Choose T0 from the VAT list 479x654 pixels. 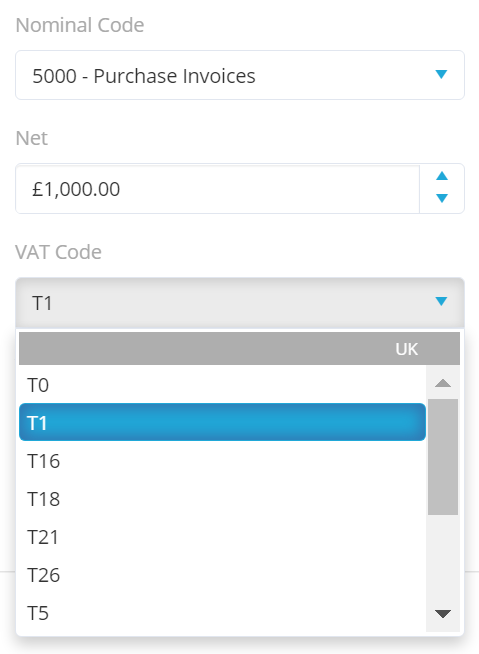(222, 385)
